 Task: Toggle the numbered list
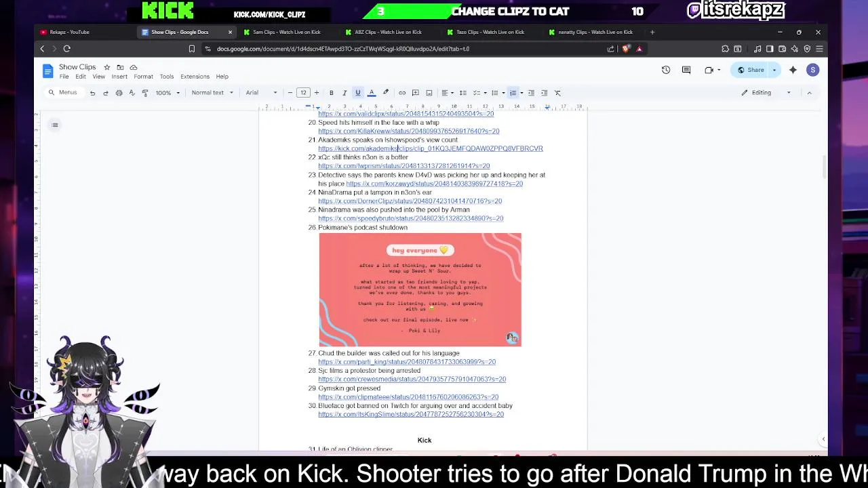point(513,93)
